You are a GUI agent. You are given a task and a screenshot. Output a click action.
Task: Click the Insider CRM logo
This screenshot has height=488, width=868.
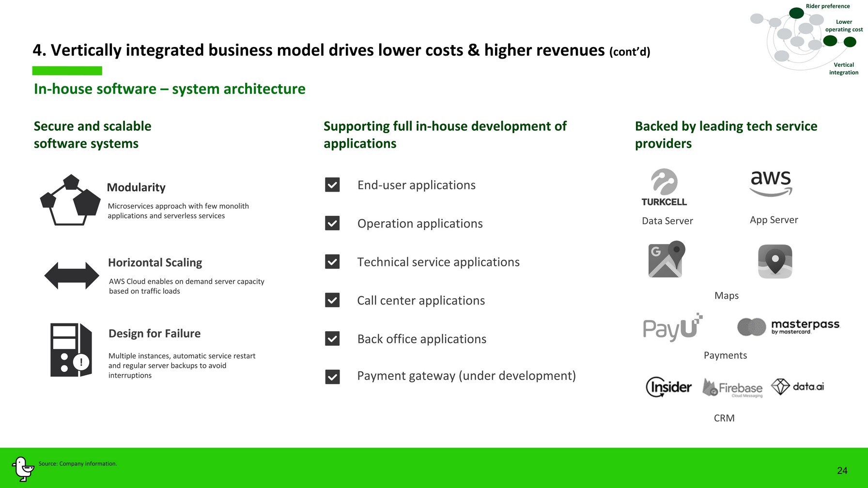[668, 387]
